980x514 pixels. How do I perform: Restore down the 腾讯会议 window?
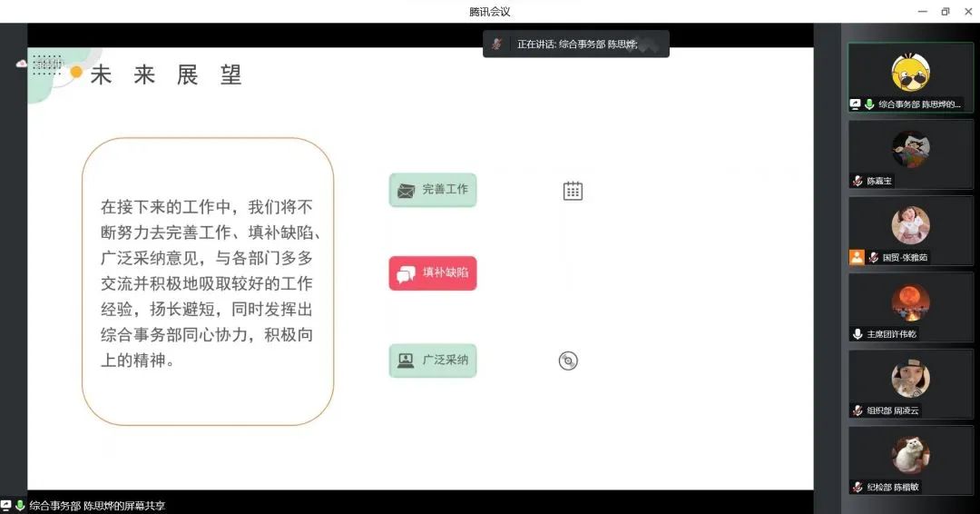pyautogui.click(x=945, y=12)
